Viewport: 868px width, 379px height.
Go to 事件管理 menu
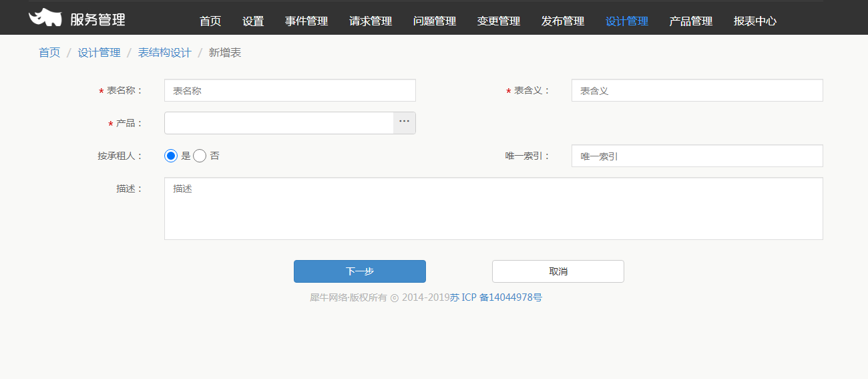click(306, 21)
